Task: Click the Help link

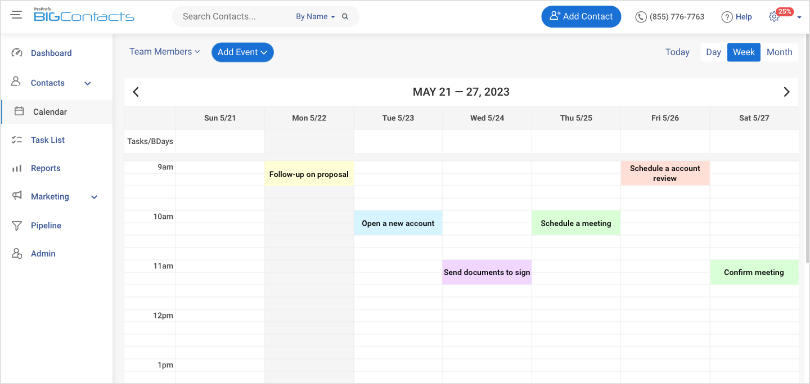Action: [743, 17]
